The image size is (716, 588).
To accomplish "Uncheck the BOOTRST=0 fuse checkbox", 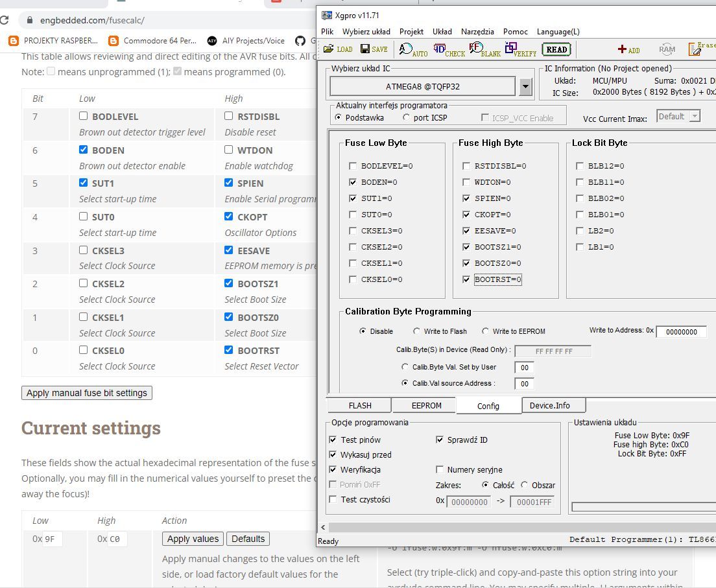I will click(x=466, y=279).
